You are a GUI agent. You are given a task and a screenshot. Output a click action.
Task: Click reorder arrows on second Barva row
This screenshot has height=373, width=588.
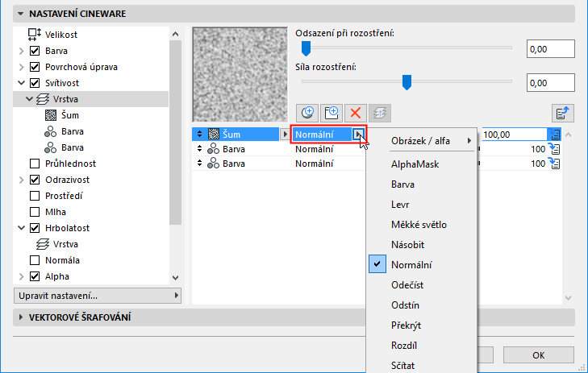199,164
